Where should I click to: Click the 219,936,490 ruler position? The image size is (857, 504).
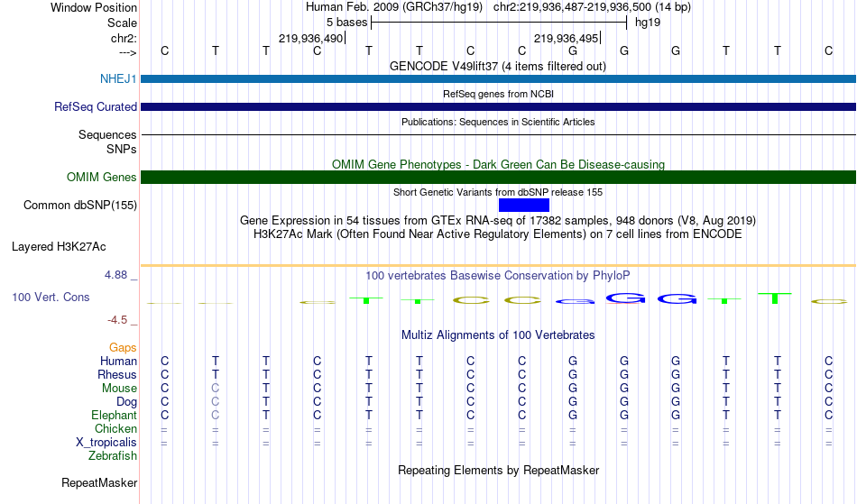click(310, 39)
